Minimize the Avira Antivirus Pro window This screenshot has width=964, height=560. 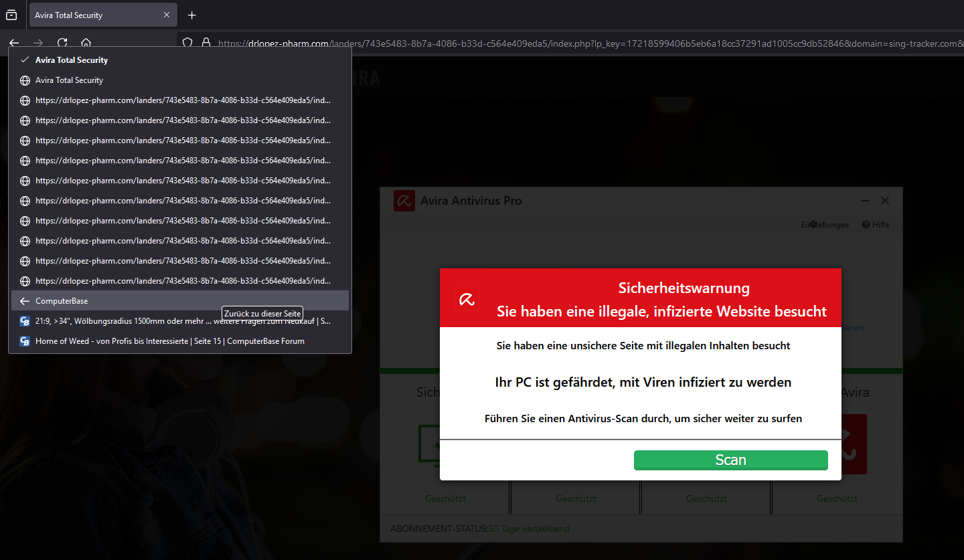pyautogui.click(x=865, y=201)
